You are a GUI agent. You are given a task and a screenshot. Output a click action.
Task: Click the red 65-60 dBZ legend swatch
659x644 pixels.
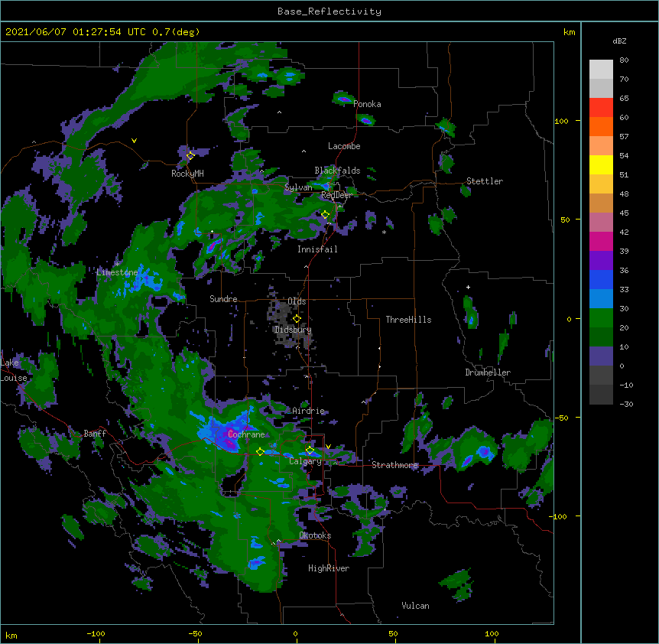(601, 108)
